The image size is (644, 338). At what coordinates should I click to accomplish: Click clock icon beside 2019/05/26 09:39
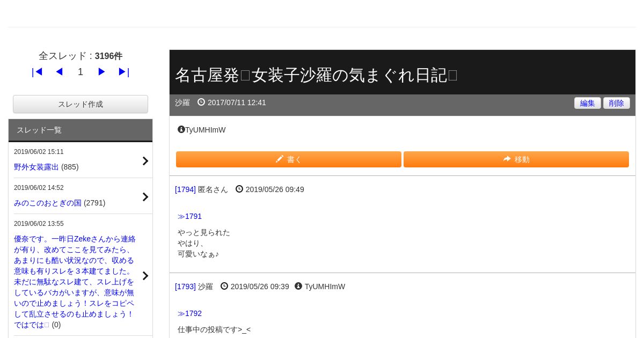coord(224,286)
